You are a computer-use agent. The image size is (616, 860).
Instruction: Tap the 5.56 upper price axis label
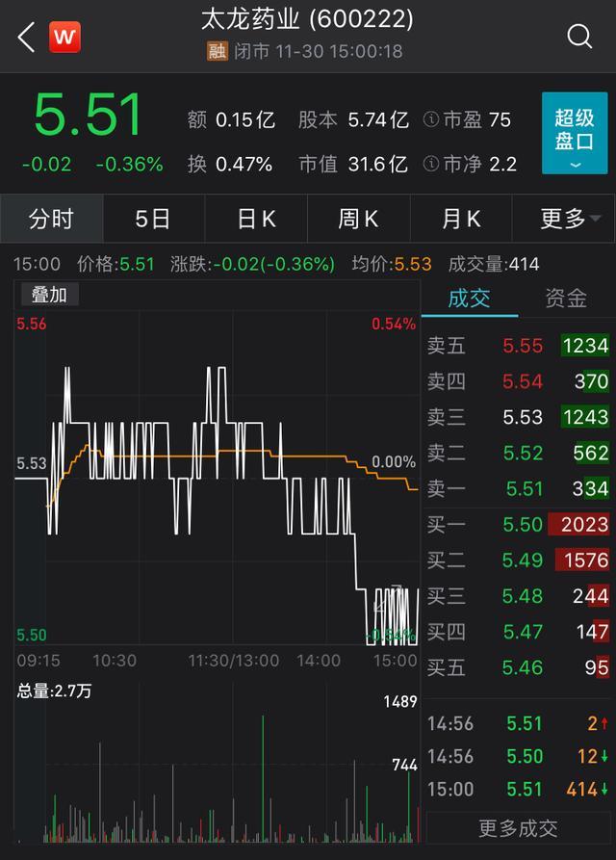[x=31, y=324]
